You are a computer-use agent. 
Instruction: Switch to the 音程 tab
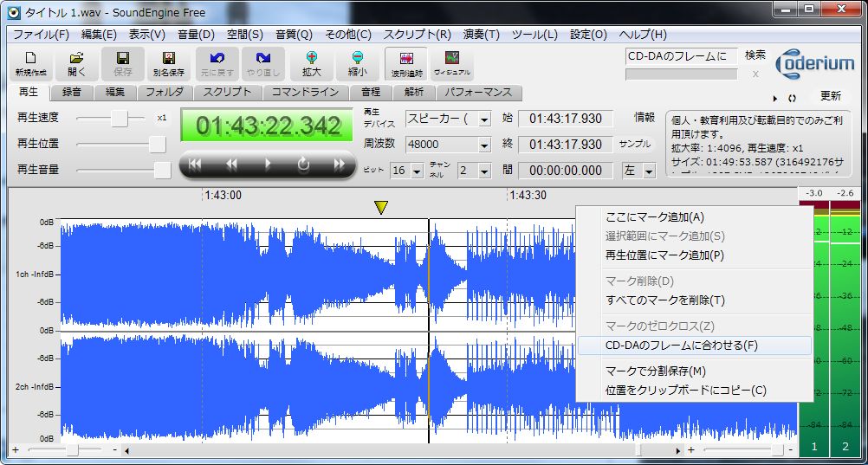click(x=371, y=93)
